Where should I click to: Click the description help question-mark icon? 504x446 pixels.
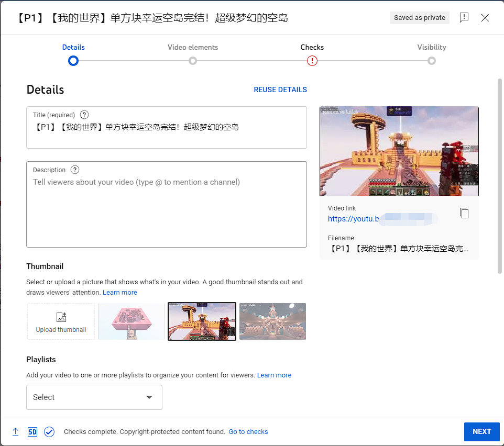click(x=75, y=170)
